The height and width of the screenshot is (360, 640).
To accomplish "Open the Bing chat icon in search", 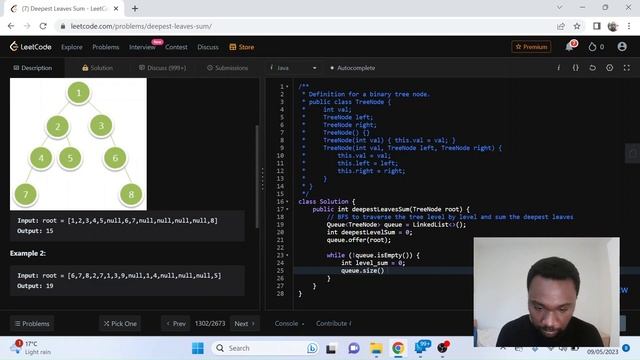I will 312,348.
